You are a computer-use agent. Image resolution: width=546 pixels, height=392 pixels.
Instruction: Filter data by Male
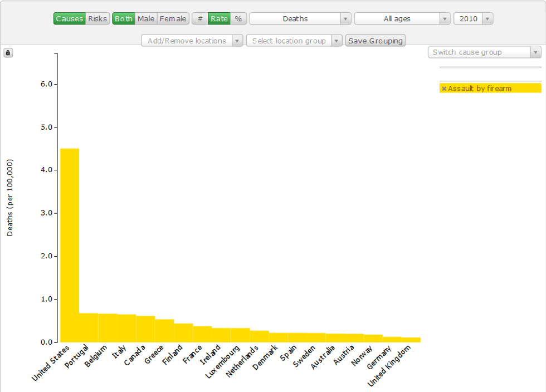point(146,19)
